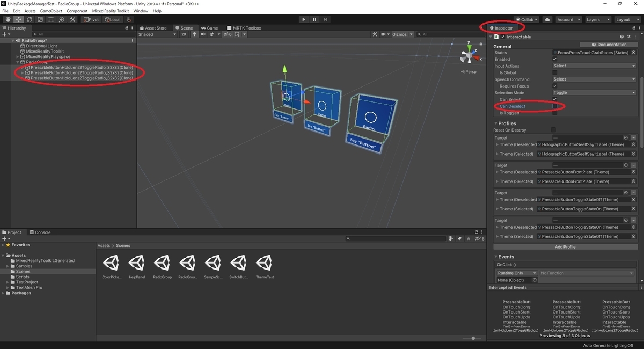Select the combined Transform tool
Image resolution: width=644 pixels, height=349 pixels.
tap(61, 20)
